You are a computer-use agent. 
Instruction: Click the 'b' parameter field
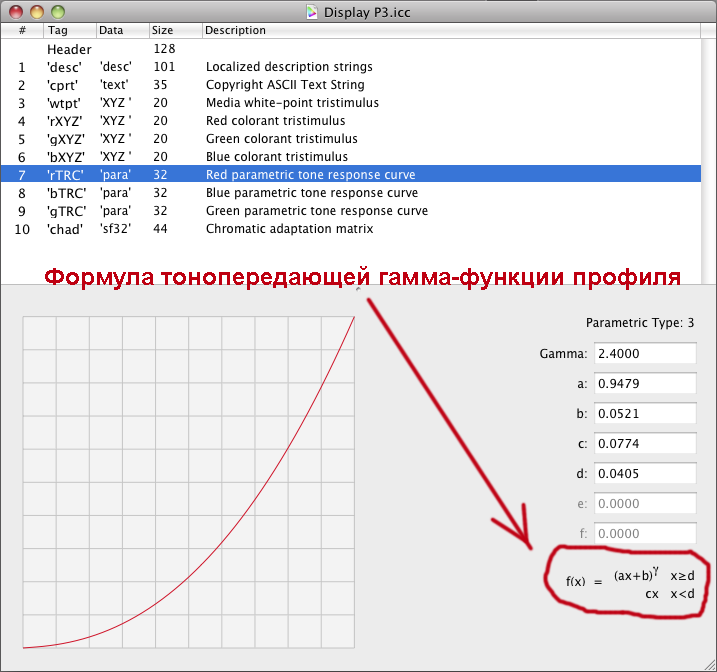click(645, 414)
